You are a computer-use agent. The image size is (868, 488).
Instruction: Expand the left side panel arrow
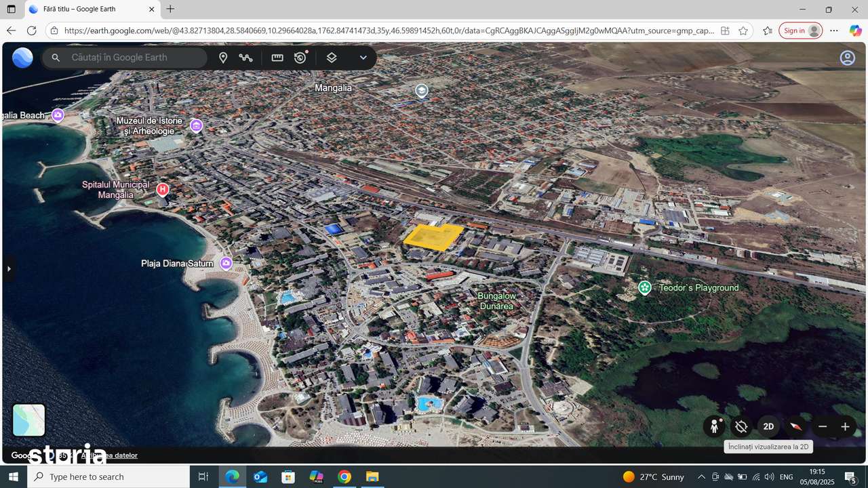tap(9, 269)
